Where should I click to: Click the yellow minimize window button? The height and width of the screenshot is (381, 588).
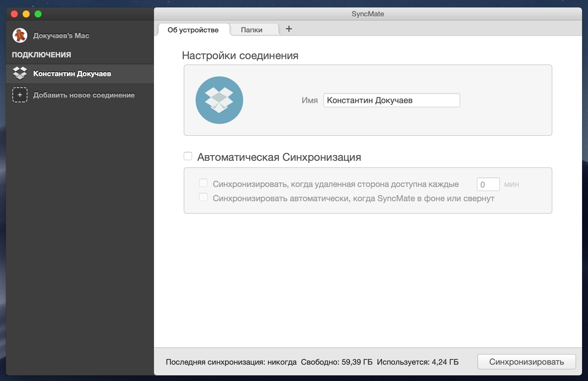[x=26, y=14]
